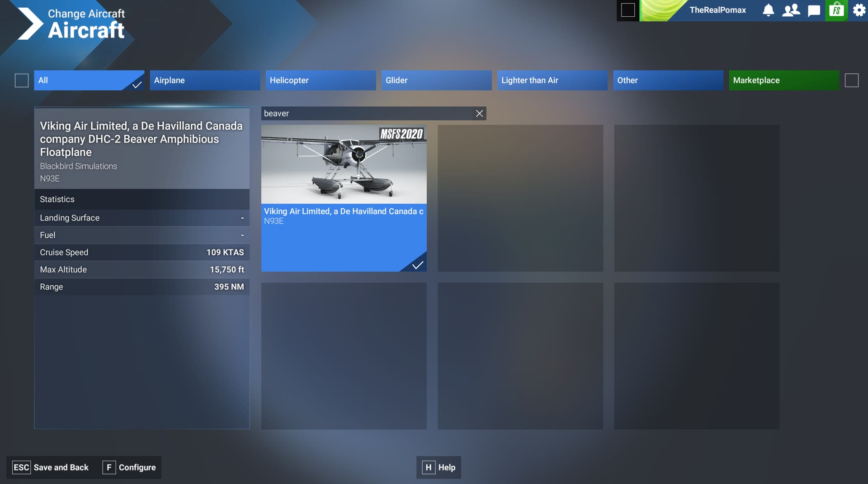Open the Help button

439,467
